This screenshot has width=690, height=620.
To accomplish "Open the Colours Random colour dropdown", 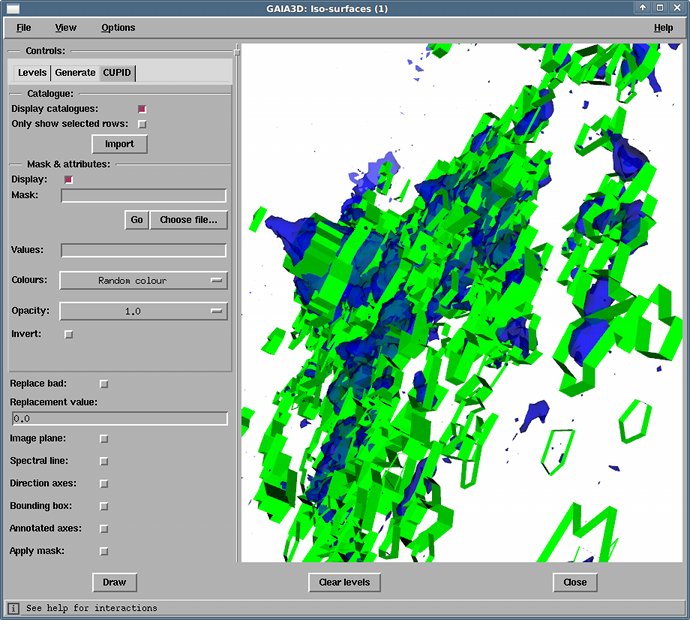I will point(143,281).
